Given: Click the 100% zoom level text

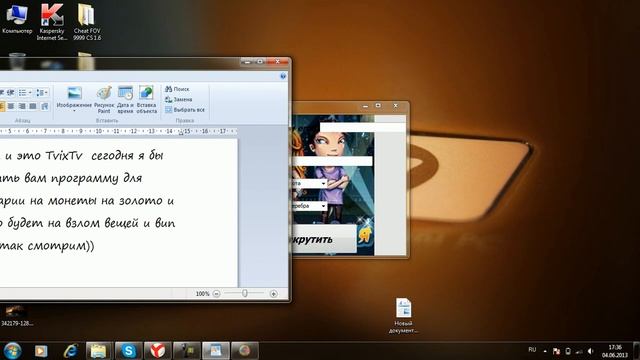Looking at the screenshot, I should pos(202,293).
